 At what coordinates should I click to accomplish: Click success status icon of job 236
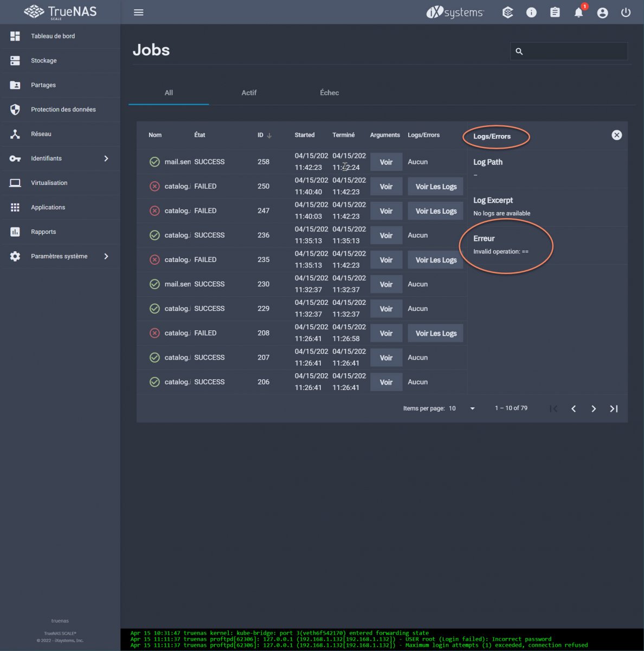pos(154,235)
